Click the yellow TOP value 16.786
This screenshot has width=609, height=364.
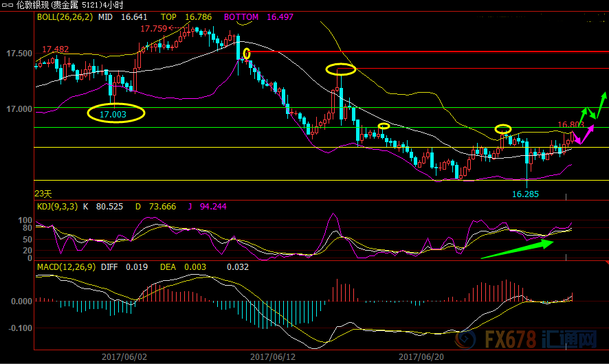point(196,16)
